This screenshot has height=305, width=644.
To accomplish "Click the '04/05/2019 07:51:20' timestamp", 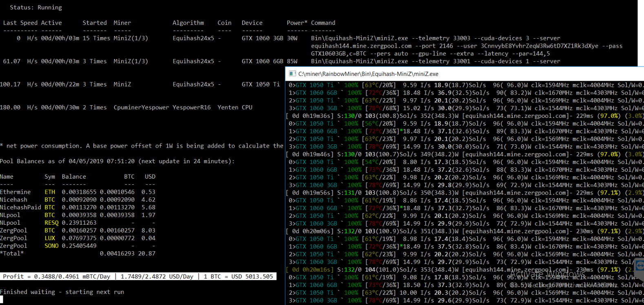I will (102, 161).
